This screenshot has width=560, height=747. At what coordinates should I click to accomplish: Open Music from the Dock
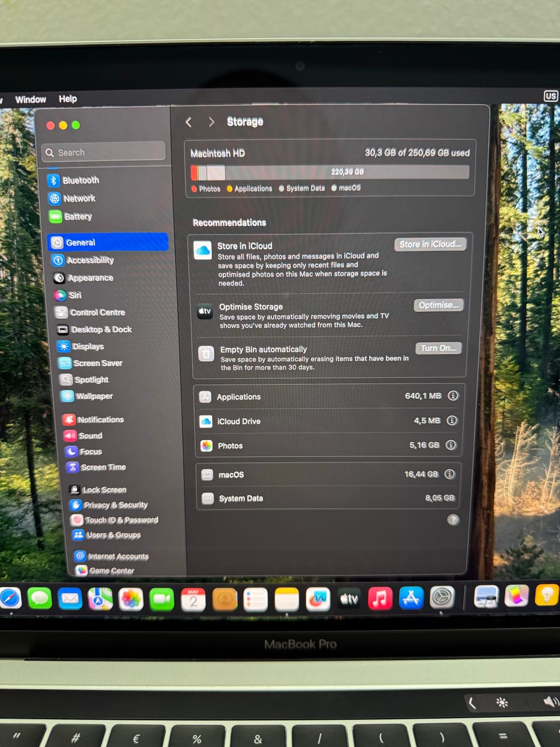pyautogui.click(x=380, y=599)
